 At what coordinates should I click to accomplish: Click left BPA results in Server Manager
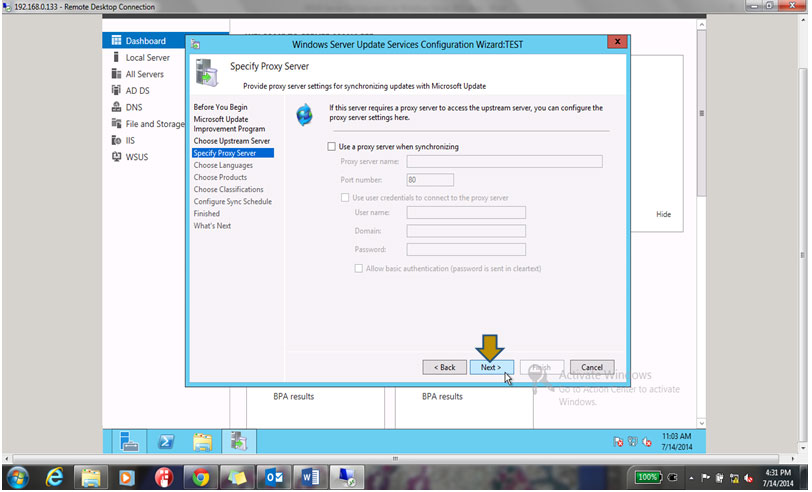(x=294, y=396)
